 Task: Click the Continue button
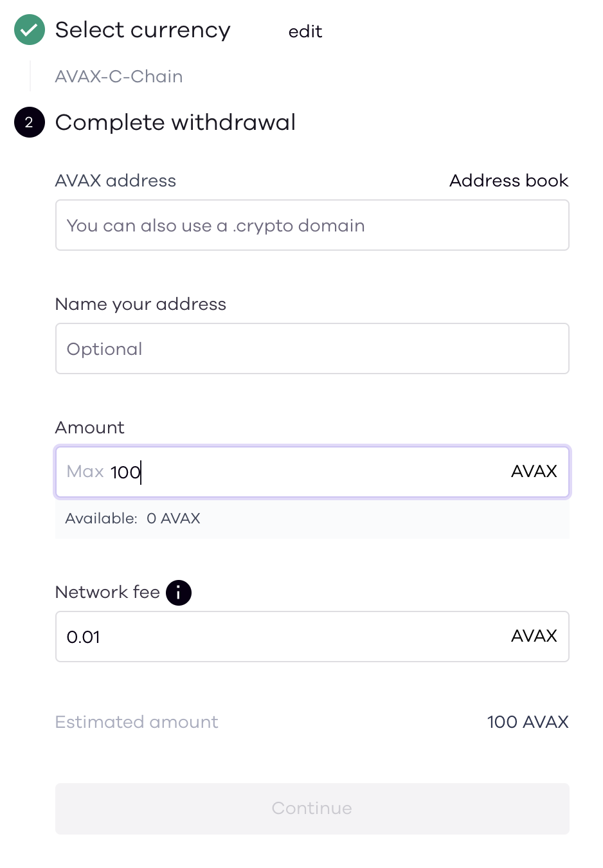(312, 809)
